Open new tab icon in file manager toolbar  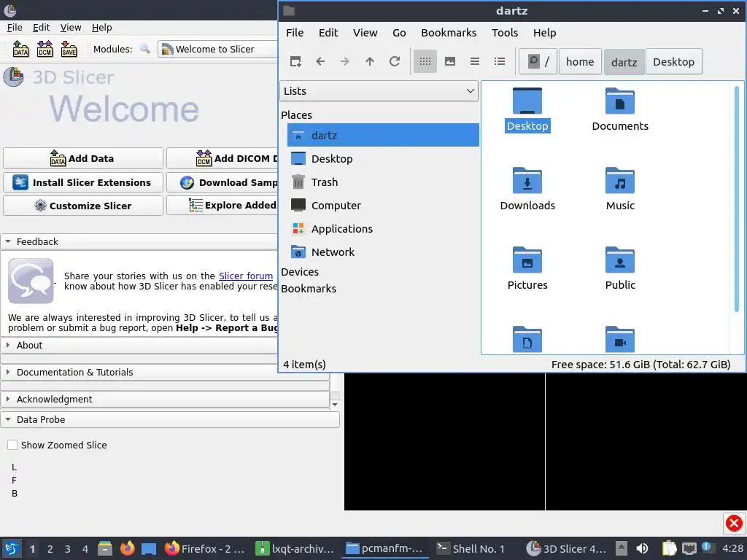[295, 61]
